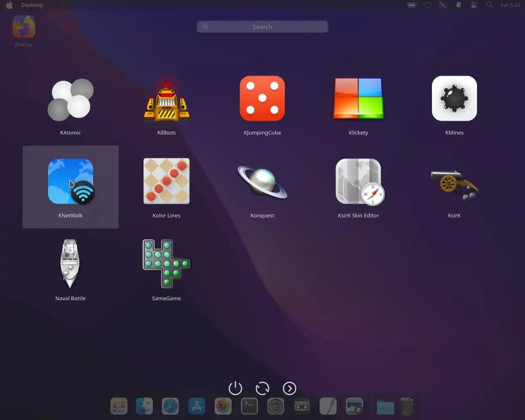Open the notifications bell
The height and width of the screenshot is (420, 525).
click(459, 5)
